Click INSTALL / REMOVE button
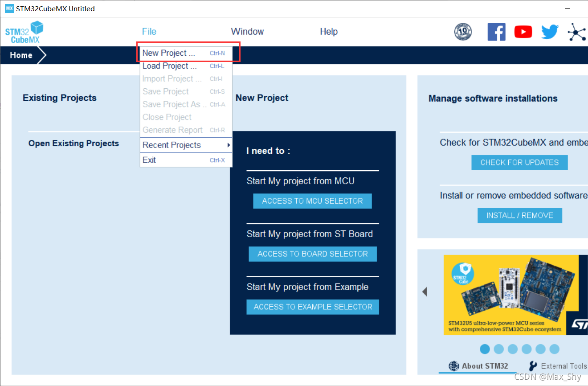Image resolution: width=588 pixels, height=386 pixels. click(x=520, y=216)
